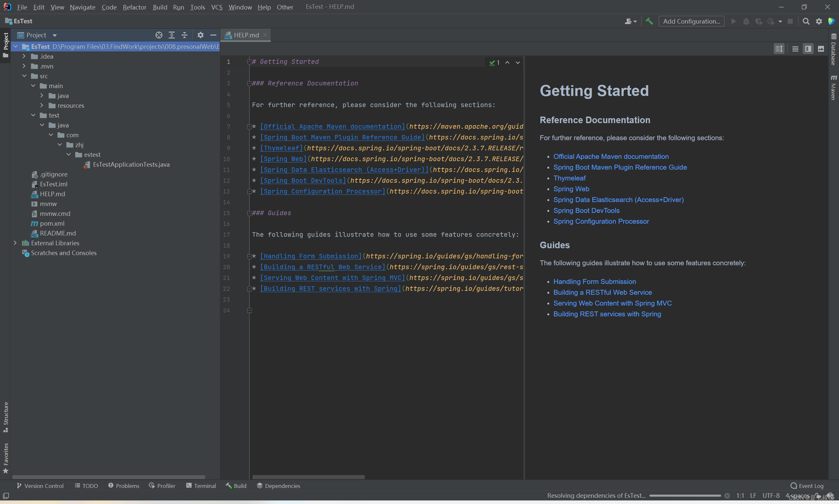Open the Dependencies tool window
This screenshot has width=839, height=504.
pyautogui.click(x=278, y=486)
